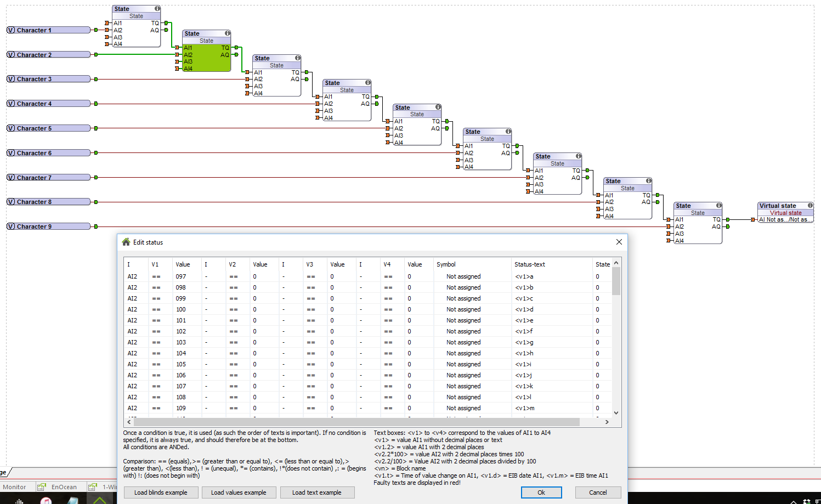Click the info icon on Virtual state block
The width and height of the screenshot is (821, 504).
pos(810,206)
